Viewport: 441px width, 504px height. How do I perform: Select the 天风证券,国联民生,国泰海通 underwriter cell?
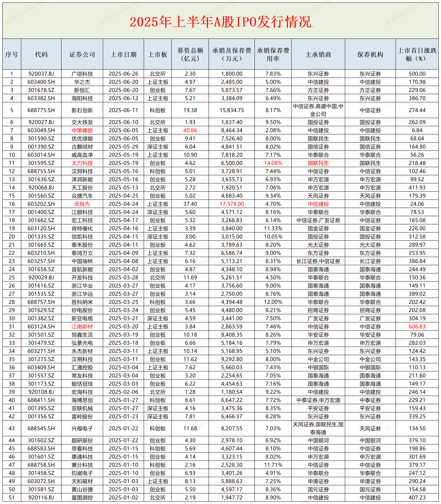(x=318, y=428)
